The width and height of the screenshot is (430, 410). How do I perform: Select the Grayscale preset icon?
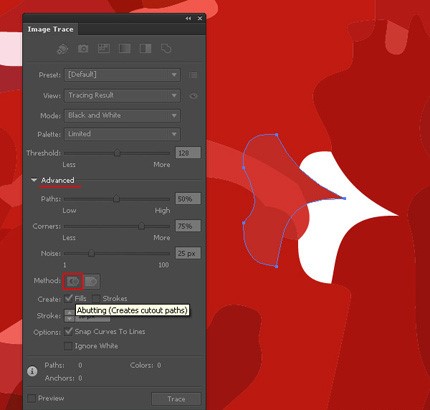coord(124,49)
